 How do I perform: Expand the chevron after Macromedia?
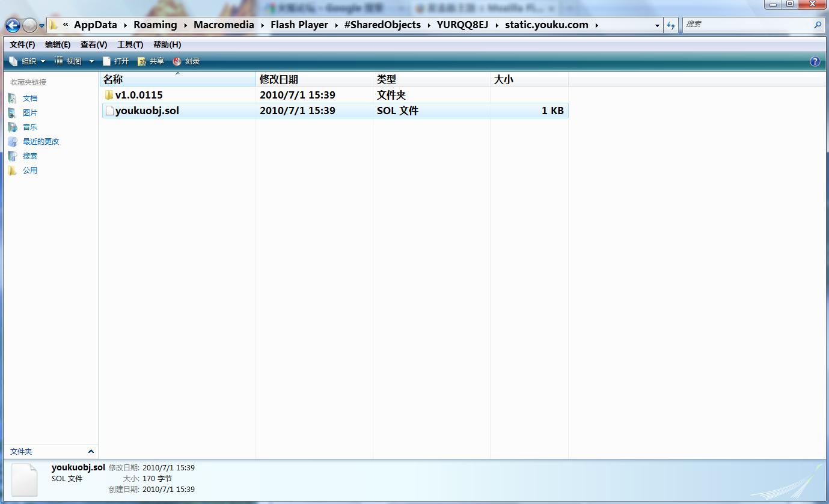263,25
